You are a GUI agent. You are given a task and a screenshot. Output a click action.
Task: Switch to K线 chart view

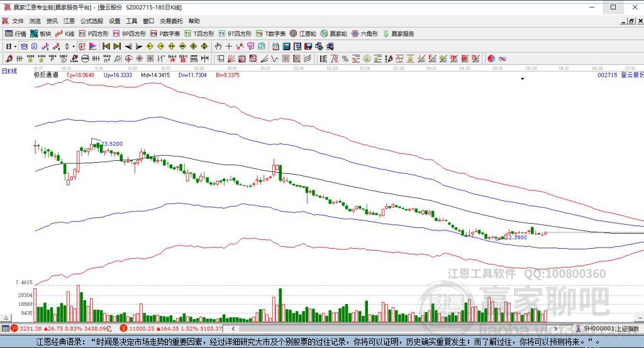65,34
